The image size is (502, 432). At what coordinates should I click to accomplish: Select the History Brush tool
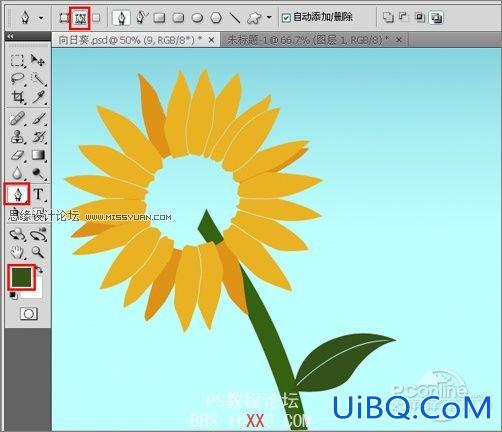pos(39,137)
